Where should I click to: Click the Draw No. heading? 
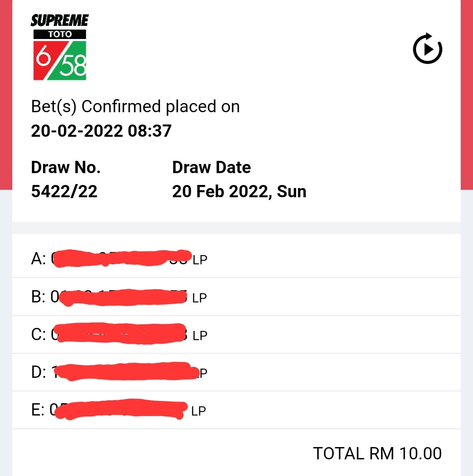66,167
